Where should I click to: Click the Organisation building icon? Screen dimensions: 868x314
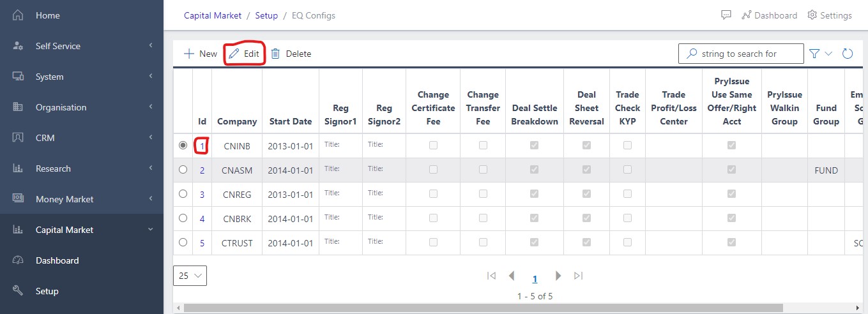click(18, 107)
